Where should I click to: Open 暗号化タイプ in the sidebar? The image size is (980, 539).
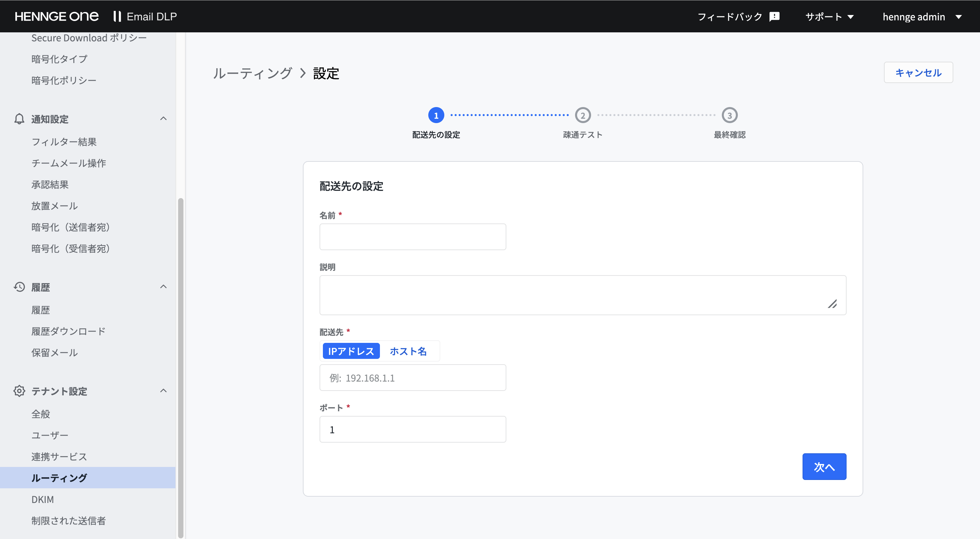point(59,59)
